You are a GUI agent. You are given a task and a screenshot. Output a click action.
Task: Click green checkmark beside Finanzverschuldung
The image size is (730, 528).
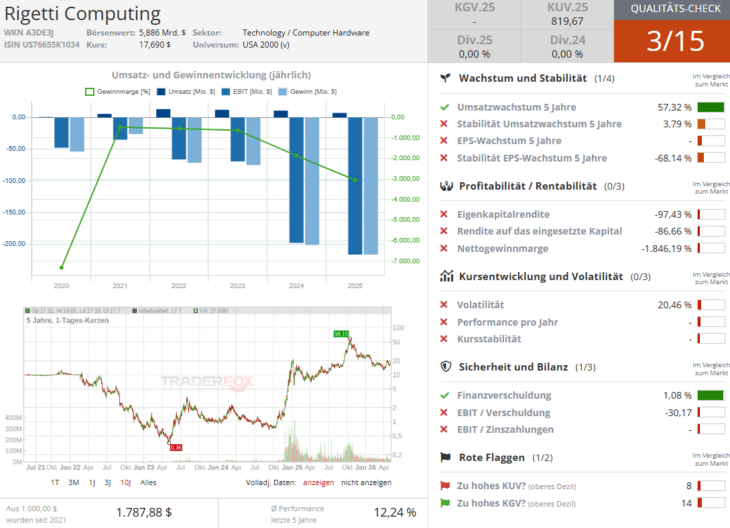tap(444, 395)
